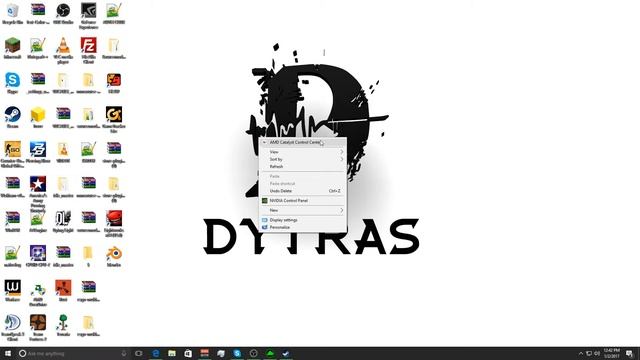
Task: Open NVIDIA Control Panel from context menu
Action: coord(303,201)
